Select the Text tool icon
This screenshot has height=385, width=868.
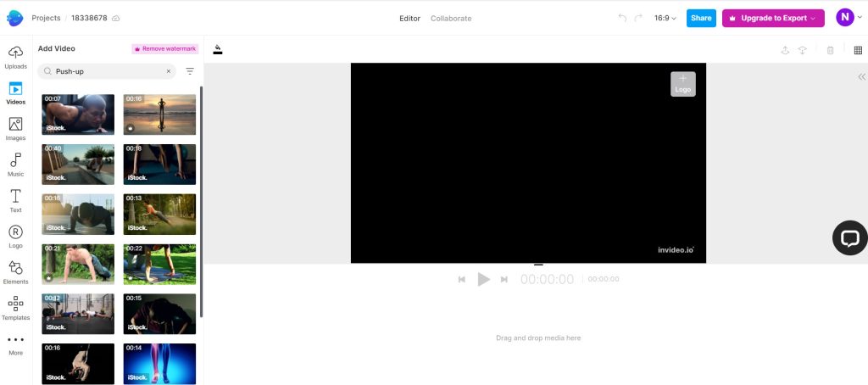15,200
